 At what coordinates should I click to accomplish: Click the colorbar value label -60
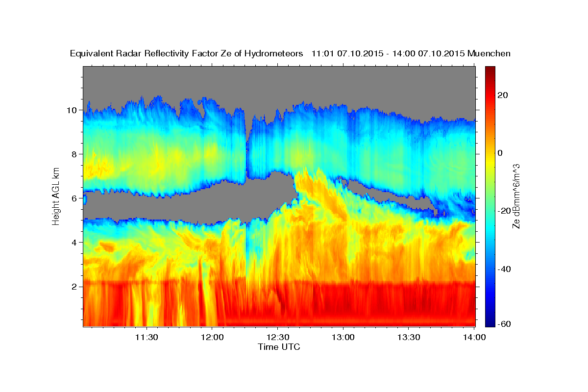[x=503, y=324]
